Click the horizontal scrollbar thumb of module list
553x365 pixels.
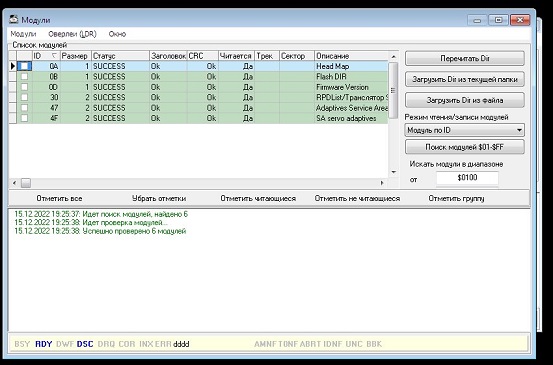tap(26, 183)
